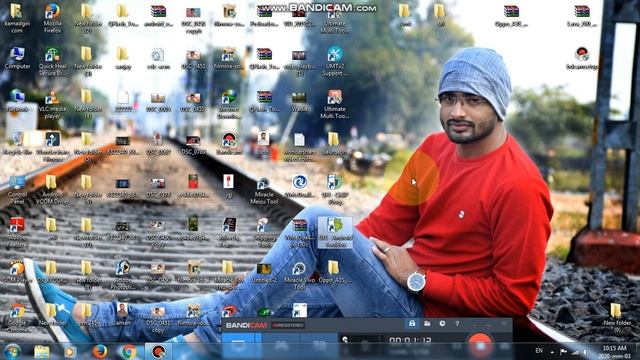Open the Wondershare Filmora desktop shortcut
The image size is (640, 360).
53,147
